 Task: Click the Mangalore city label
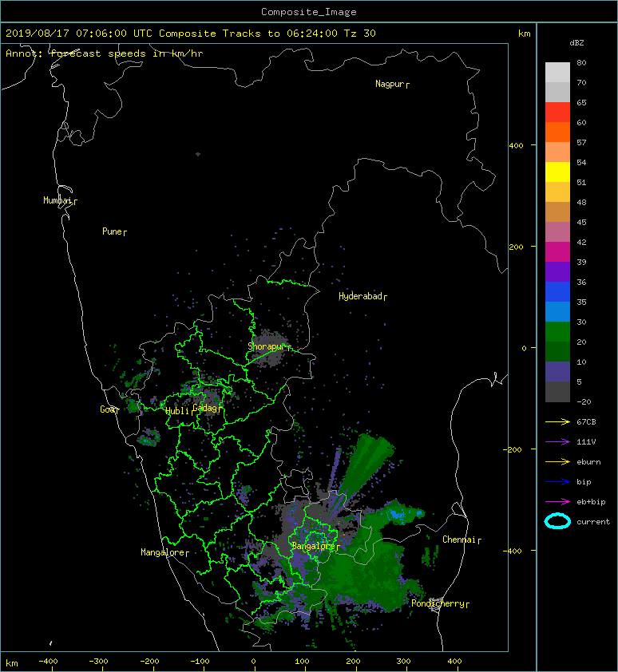click(163, 552)
